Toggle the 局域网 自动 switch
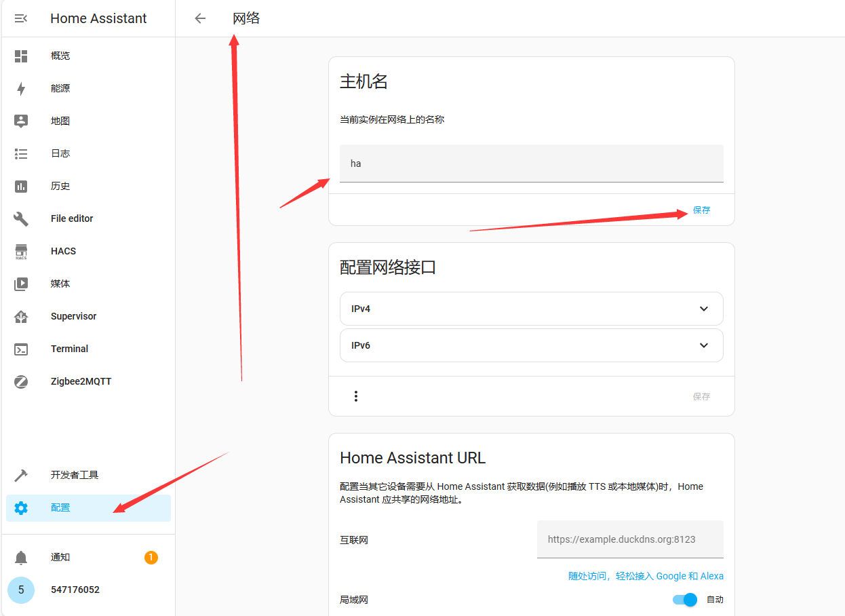Viewport: 845px width, 616px height. click(x=685, y=600)
